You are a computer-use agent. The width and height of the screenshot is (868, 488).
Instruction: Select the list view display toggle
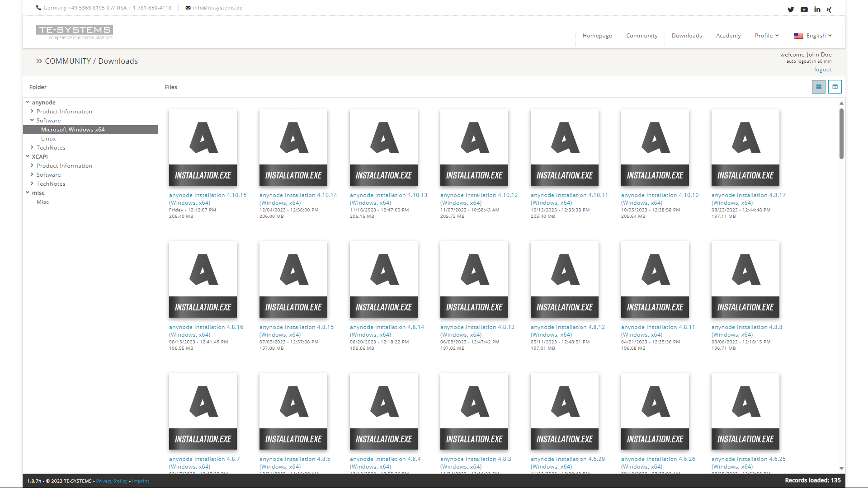pyautogui.click(x=835, y=87)
